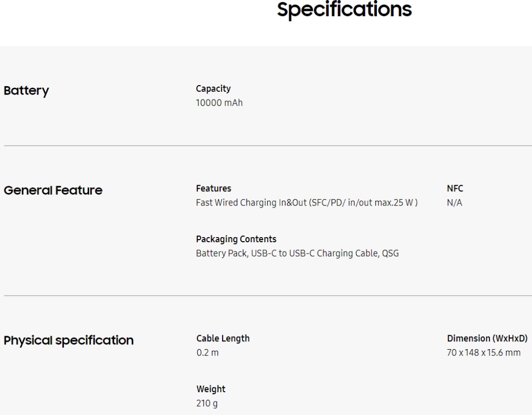Select the Fast Wired Charging description text
532x415 pixels.
pyautogui.click(x=308, y=203)
